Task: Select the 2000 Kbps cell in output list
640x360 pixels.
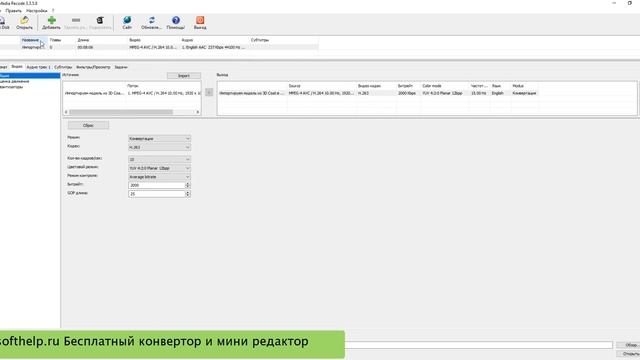Action: coord(407,93)
